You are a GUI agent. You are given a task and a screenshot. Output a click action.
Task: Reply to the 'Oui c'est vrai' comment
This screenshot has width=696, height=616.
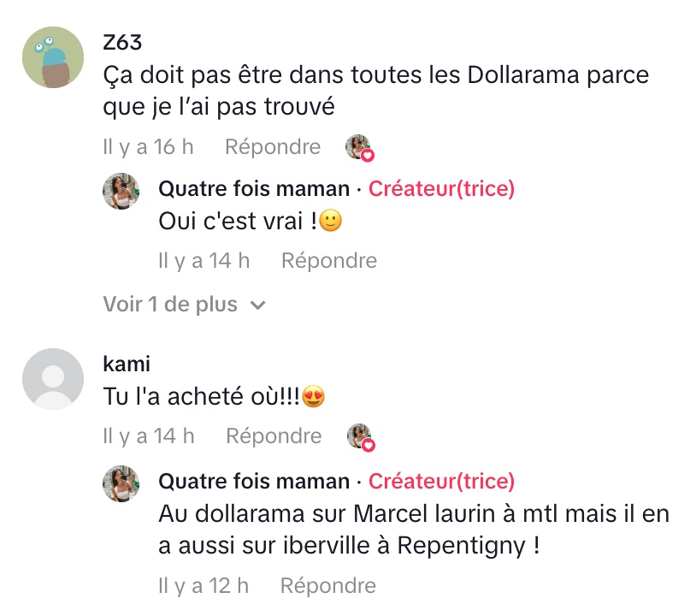click(x=329, y=261)
